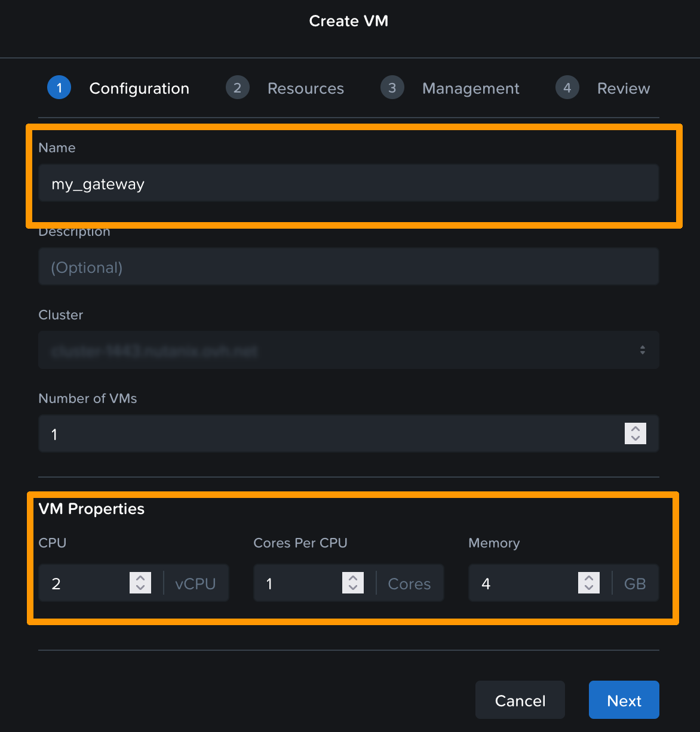This screenshot has width=700, height=732.
Task: Click the Number of VMs stepper up arrow
Action: (x=635, y=429)
